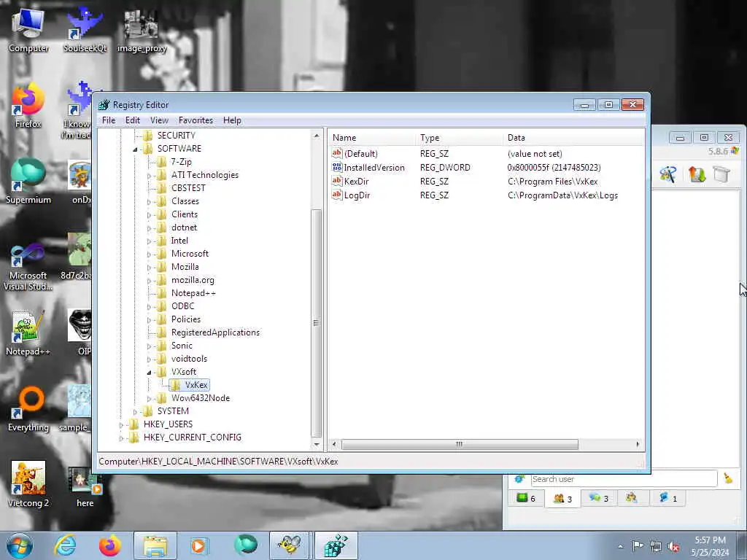Image resolution: width=747 pixels, height=560 pixels.
Task: Select the RegisteredApplications key
Action: 215,332
